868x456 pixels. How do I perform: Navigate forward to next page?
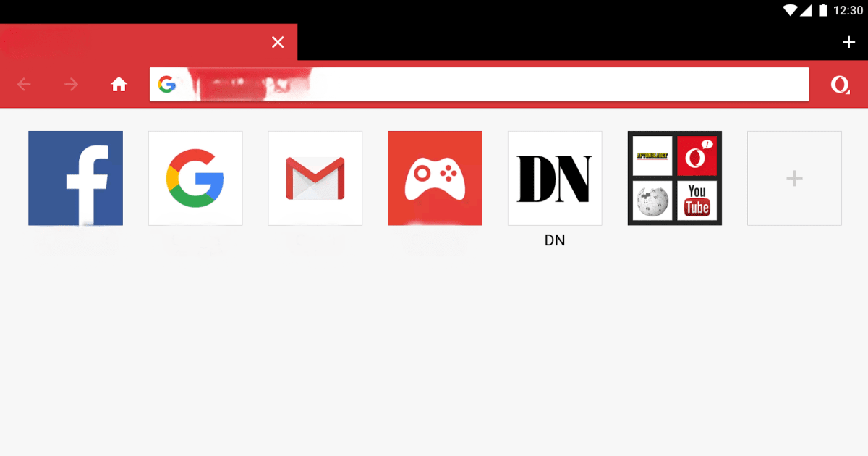point(71,84)
